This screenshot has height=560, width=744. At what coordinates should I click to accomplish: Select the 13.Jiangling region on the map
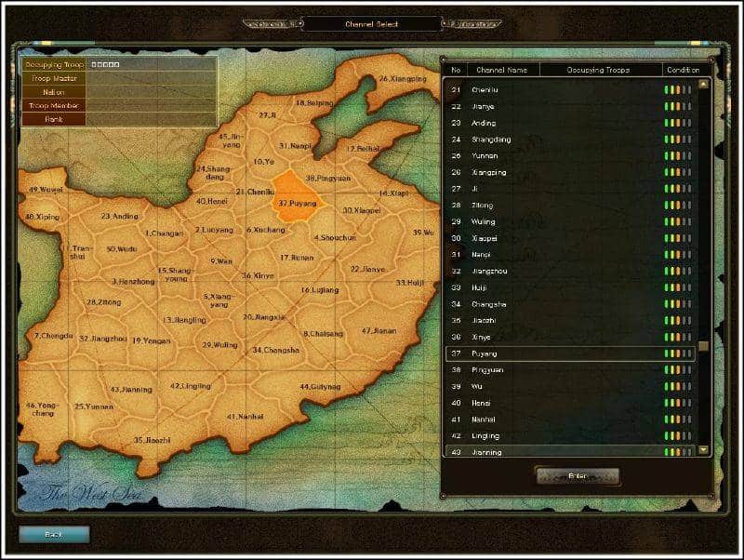point(184,320)
